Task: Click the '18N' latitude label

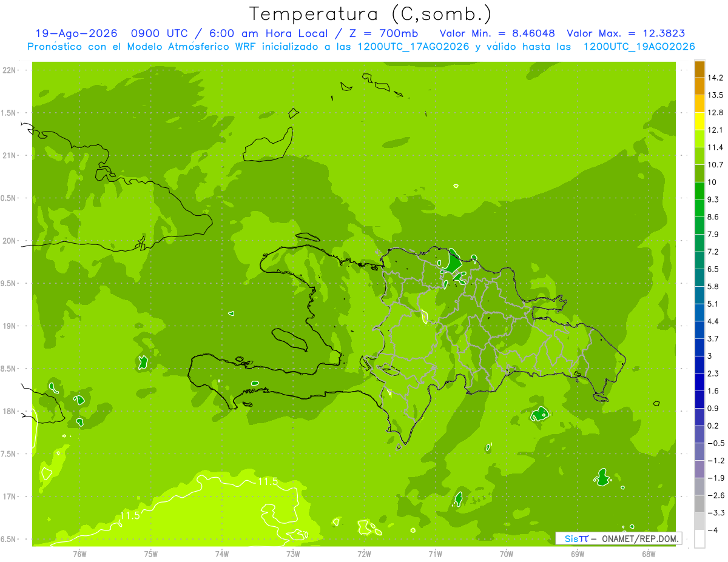Action: click(x=10, y=411)
